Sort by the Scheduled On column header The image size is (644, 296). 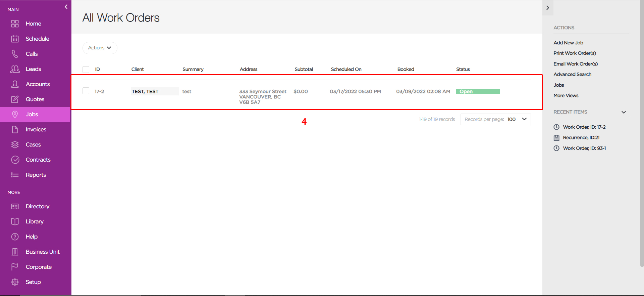[346, 69]
